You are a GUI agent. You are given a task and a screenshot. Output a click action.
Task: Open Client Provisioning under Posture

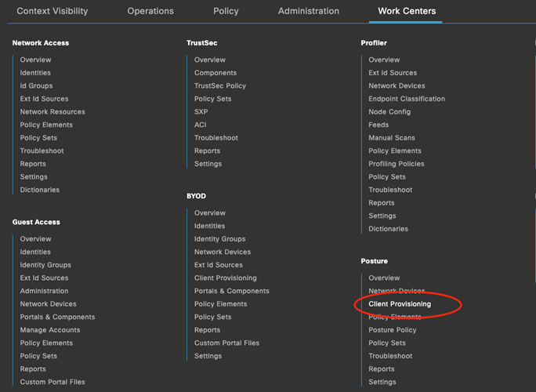(400, 304)
